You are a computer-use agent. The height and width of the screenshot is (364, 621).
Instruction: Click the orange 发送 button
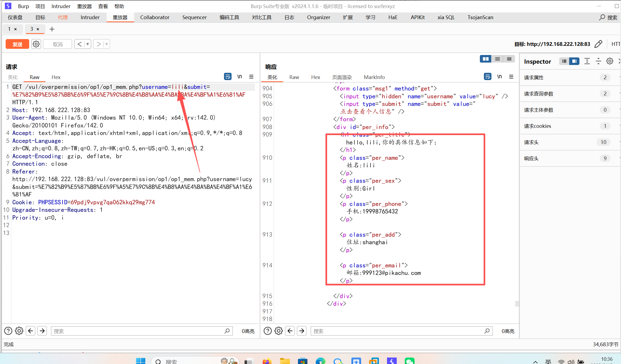17,44
